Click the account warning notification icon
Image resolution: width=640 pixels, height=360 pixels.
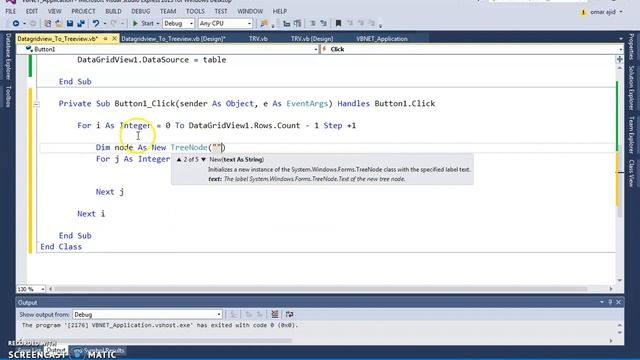(x=583, y=12)
